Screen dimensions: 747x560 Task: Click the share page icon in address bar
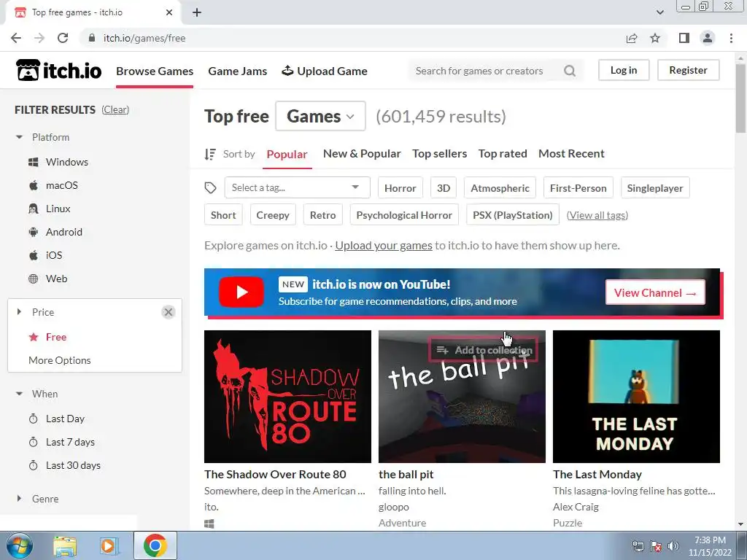(632, 38)
